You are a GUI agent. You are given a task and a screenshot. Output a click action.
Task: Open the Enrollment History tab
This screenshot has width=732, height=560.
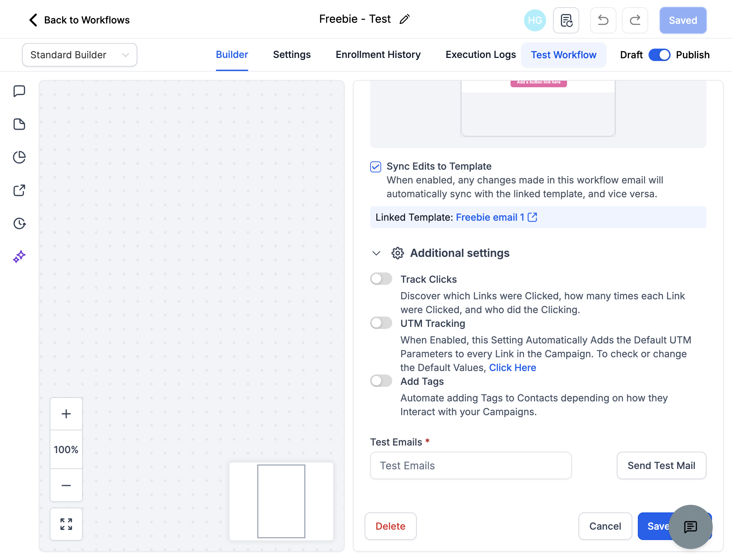point(378,55)
